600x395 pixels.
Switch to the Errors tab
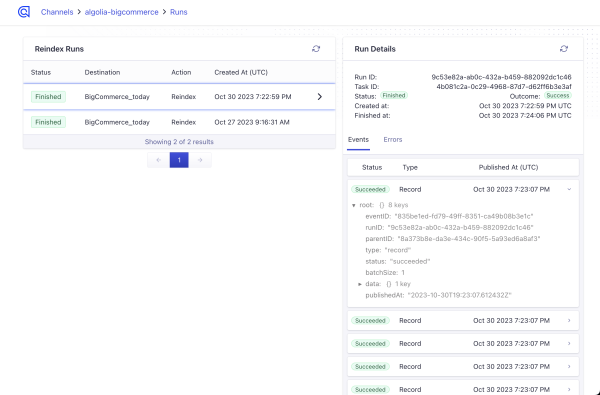click(393, 139)
